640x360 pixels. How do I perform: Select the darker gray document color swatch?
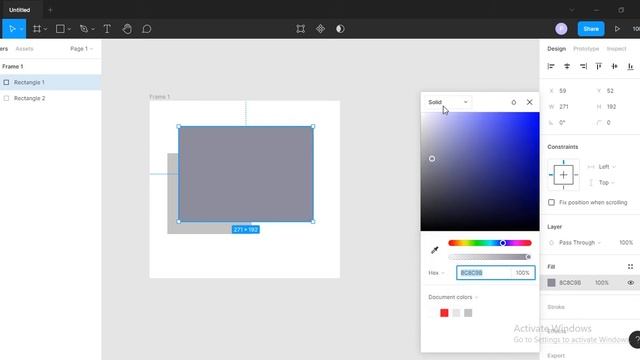point(468,313)
